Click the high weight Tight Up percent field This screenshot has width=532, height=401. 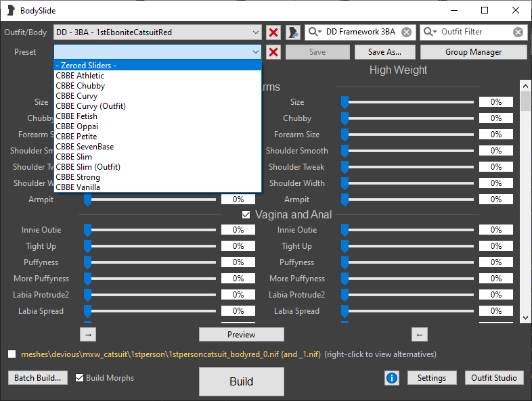tap(496, 246)
